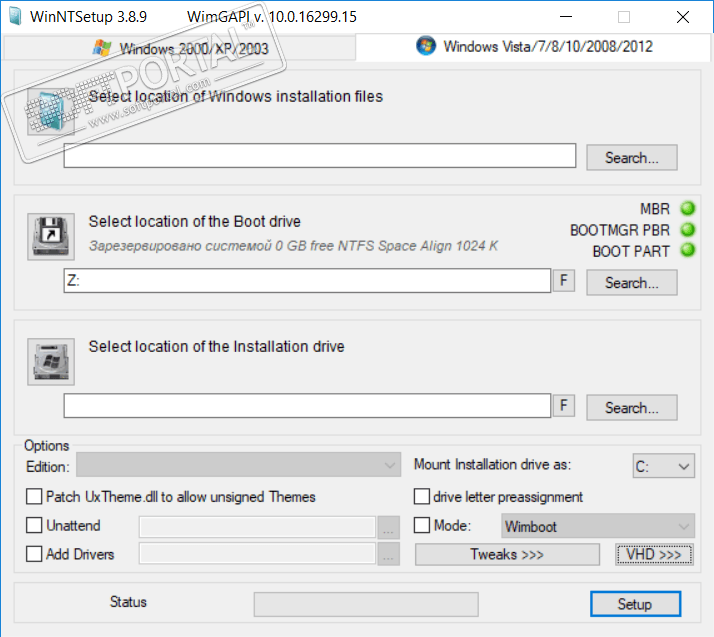Click the Unattend file path field
The width and height of the screenshot is (714, 637).
257,527
